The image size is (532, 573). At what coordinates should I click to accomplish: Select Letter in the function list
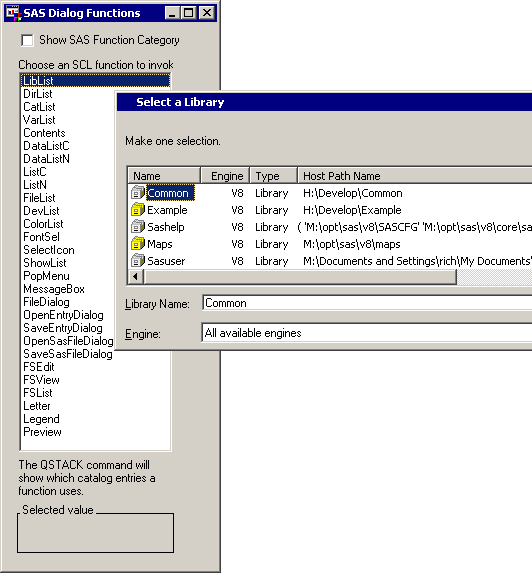(x=37, y=406)
